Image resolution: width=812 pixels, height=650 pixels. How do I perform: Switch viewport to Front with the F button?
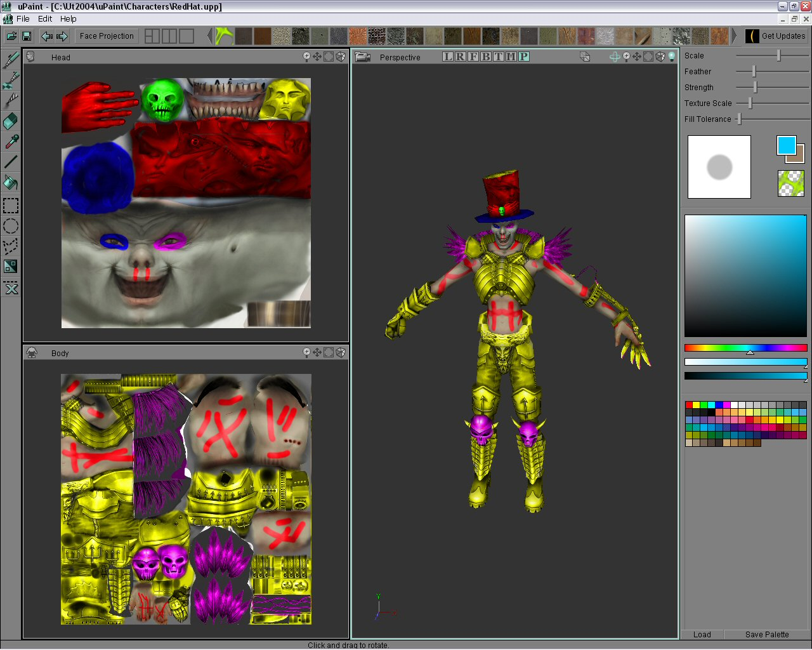tap(473, 56)
